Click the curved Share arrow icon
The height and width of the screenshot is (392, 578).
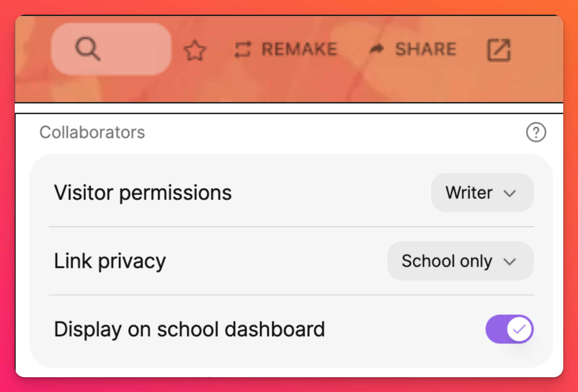coord(377,49)
